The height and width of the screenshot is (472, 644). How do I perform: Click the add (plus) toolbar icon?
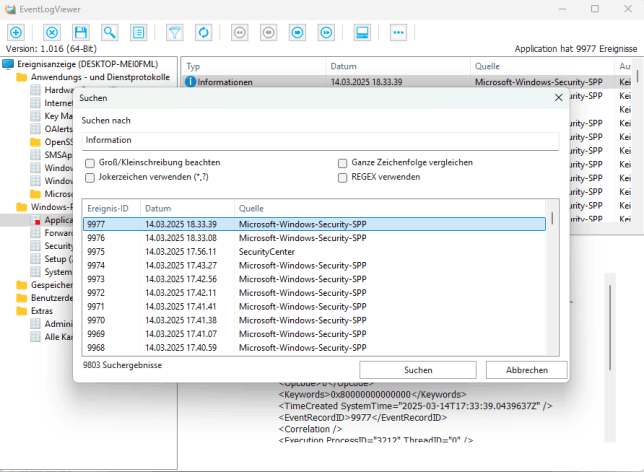coord(15,33)
